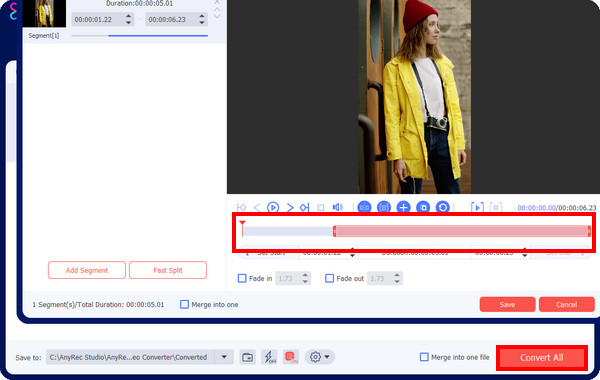Open output folder icon next to path
This screenshot has height=380, width=600.
click(x=248, y=357)
